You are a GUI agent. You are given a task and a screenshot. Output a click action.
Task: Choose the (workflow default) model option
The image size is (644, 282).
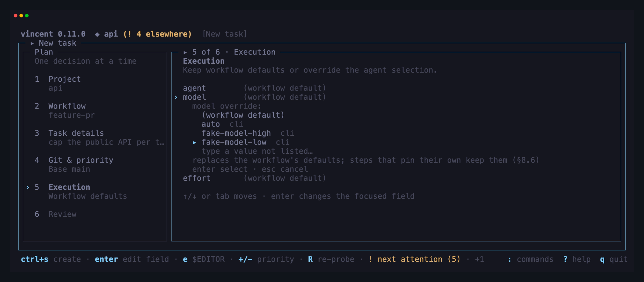tap(243, 115)
